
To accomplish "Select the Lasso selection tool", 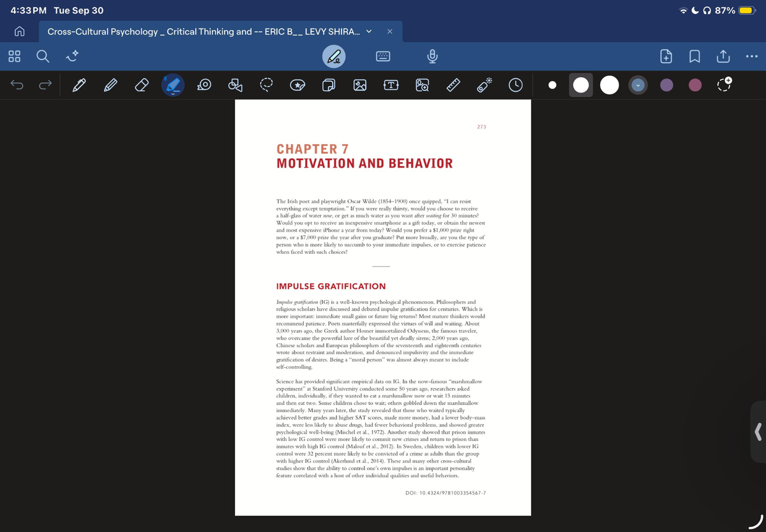I will [x=267, y=85].
